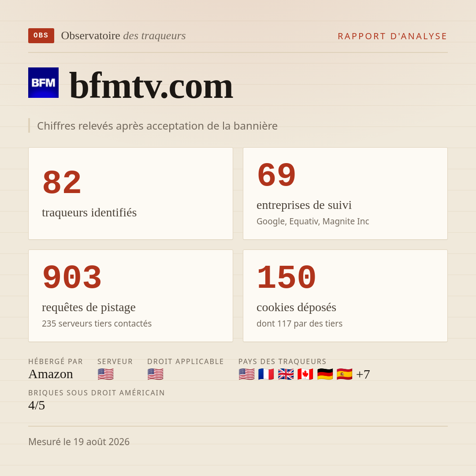476x476 pixels.
Task: Click the Canadian flag in tracker countries
Action: pyautogui.click(x=305, y=374)
